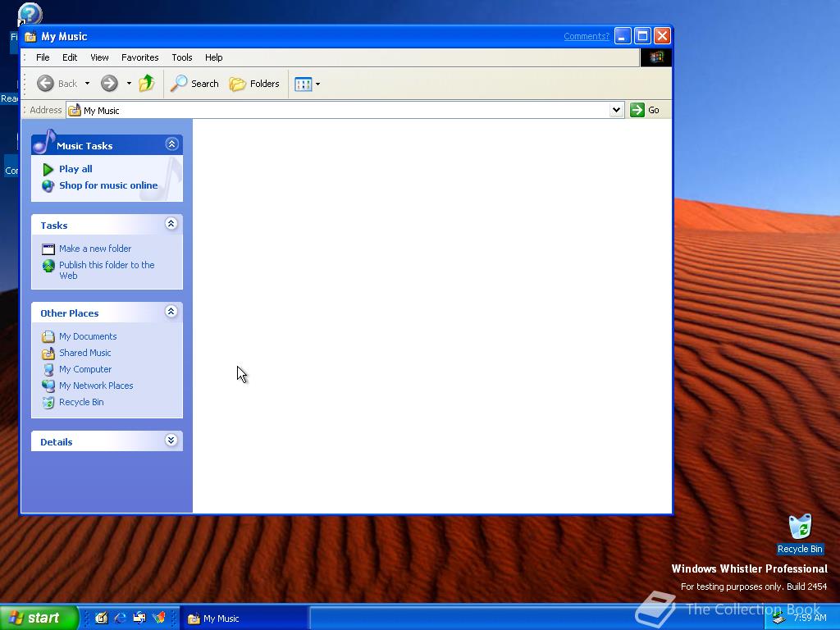The height and width of the screenshot is (630, 840).
Task: Click the help question mark desktop icon
Action: (x=30, y=15)
